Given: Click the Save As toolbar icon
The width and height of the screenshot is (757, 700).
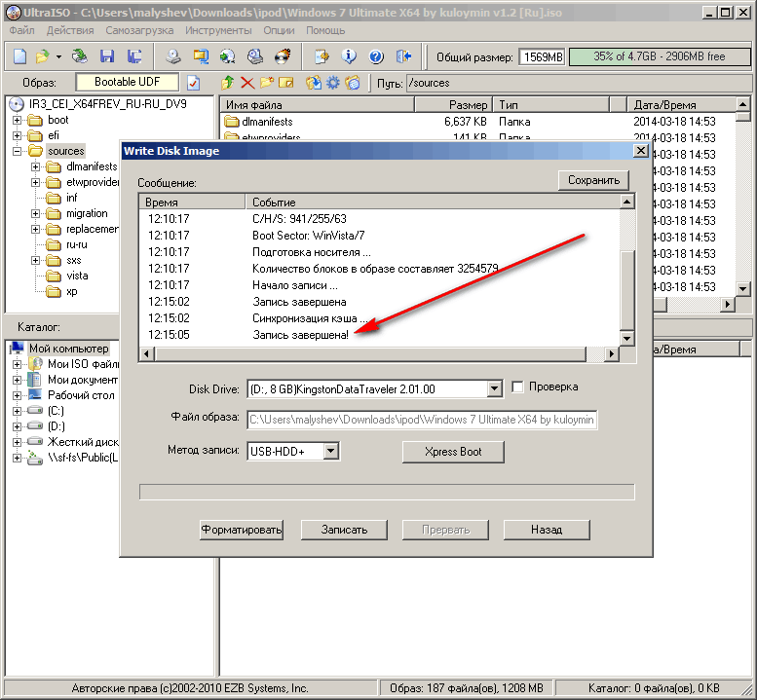Looking at the screenshot, I should coord(134,56).
